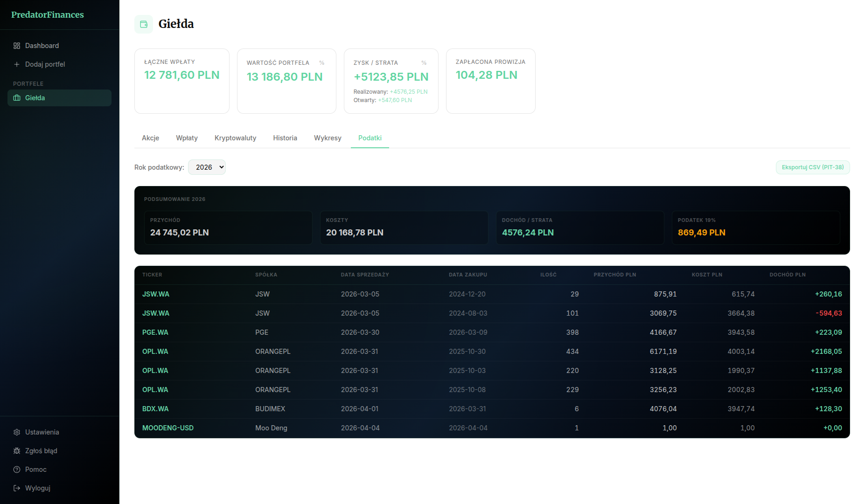Click the Eksportuj CSV (PIT-38) button
This screenshot has height=504, width=865.
[x=812, y=167]
